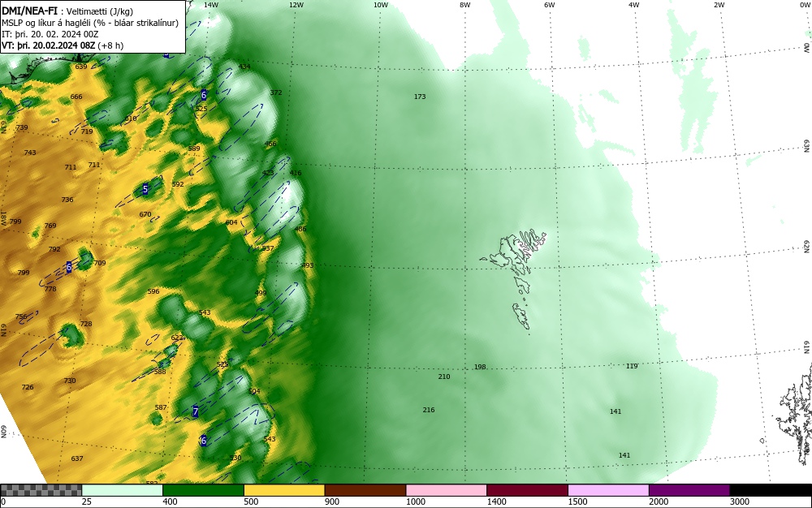
Task: Click the 6W longitude label
Action: [x=550, y=5]
